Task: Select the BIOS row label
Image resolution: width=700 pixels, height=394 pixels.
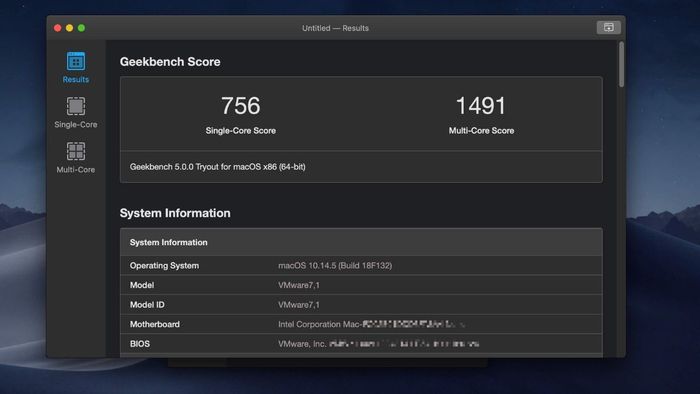Action: click(140, 344)
